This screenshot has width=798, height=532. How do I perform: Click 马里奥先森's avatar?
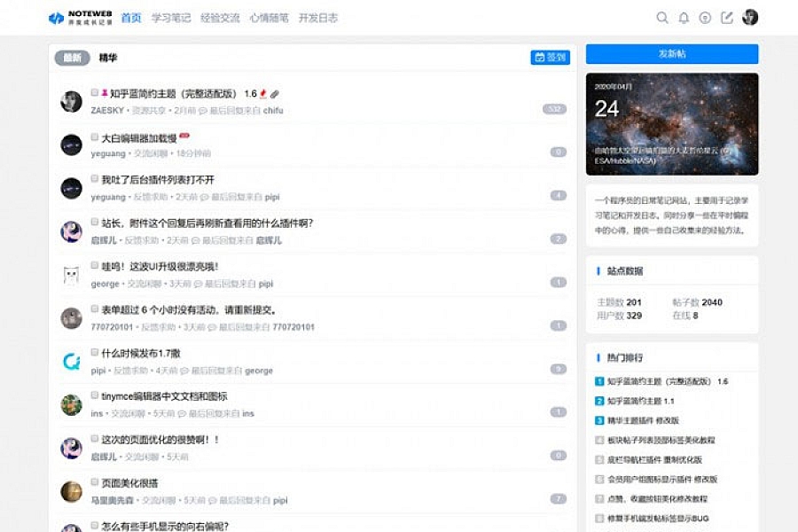click(71, 491)
